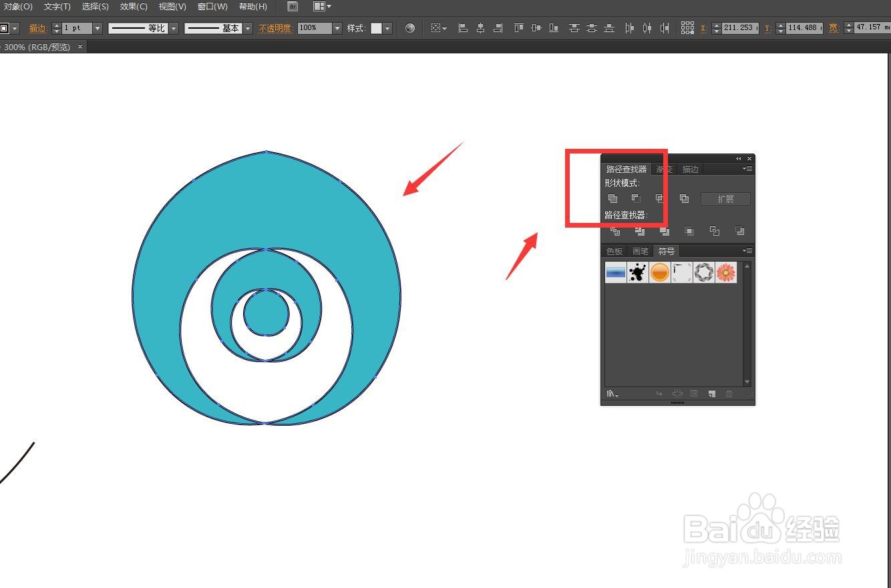Image resolution: width=891 pixels, height=588 pixels.
Task: Click vertical distribute top icon
Action: pos(574,28)
